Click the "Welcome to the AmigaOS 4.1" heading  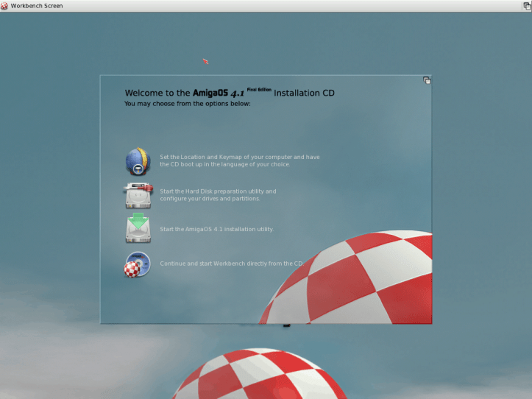click(x=230, y=93)
